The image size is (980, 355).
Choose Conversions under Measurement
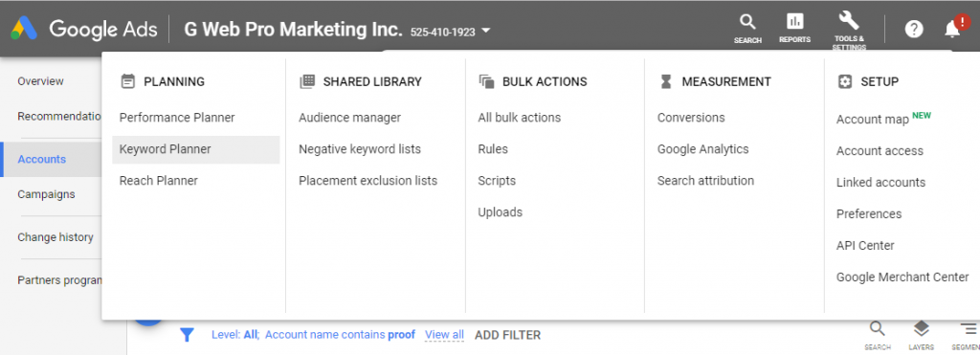coord(691,118)
